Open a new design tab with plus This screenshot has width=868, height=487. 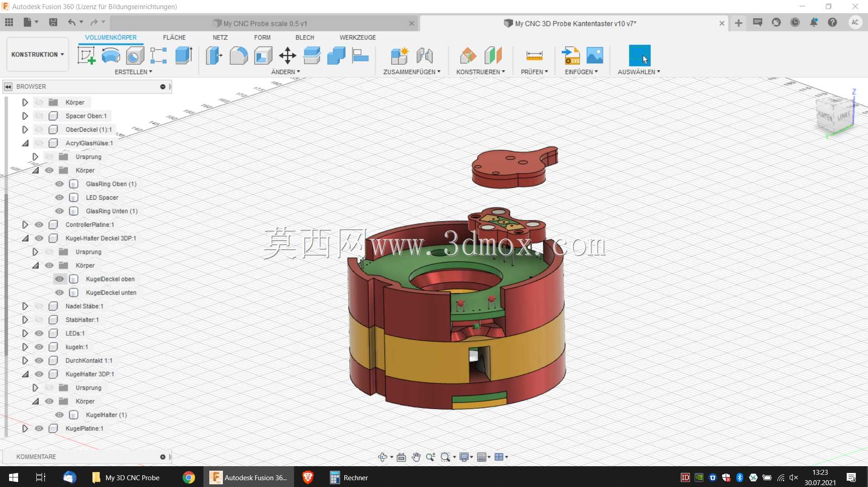(x=738, y=23)
